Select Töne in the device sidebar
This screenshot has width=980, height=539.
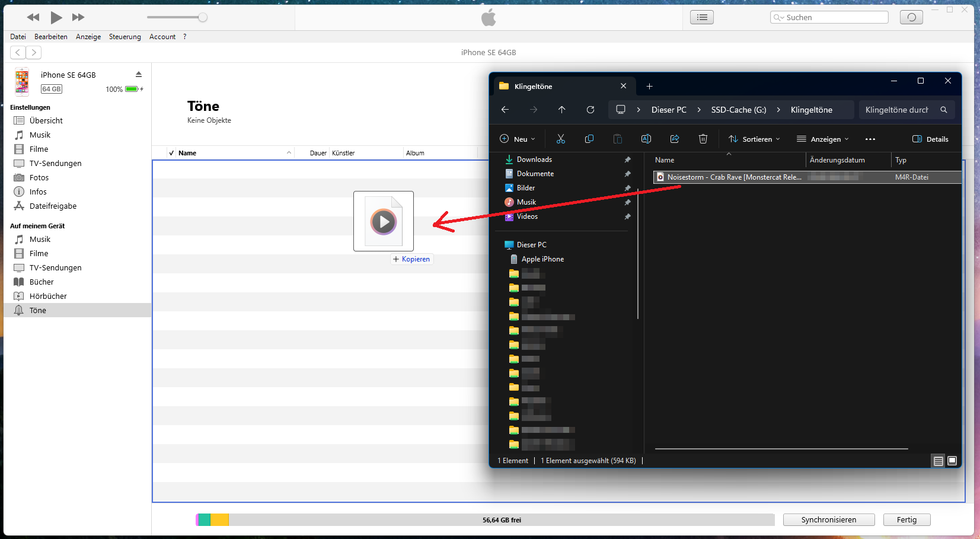(x=38, y=310)
